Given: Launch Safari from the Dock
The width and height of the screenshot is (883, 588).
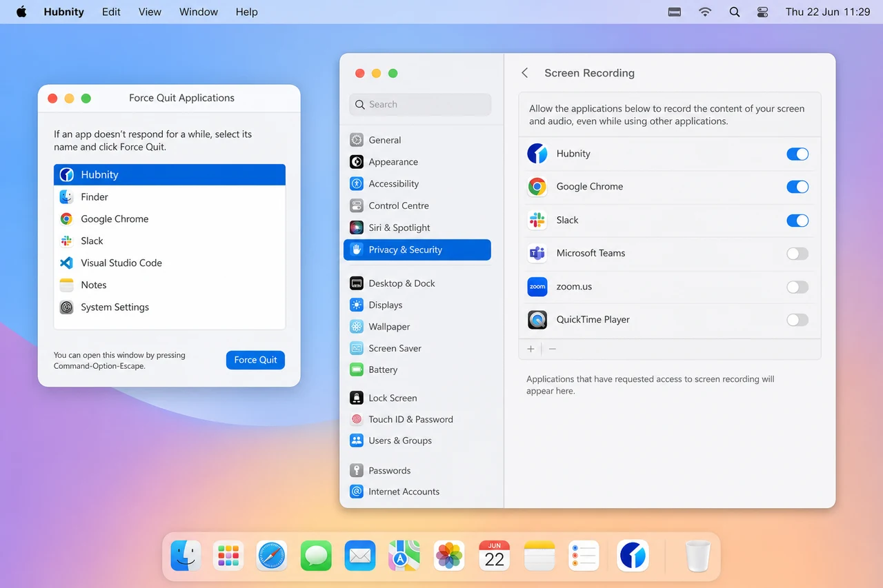Looking at the screenshot, I should (272, 556).
